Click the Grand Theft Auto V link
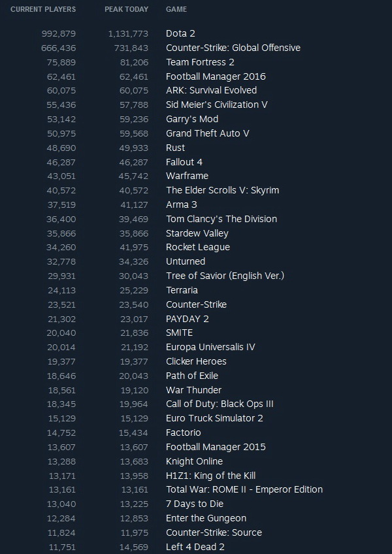Screen dimensions: 392x554 [208, 133]
